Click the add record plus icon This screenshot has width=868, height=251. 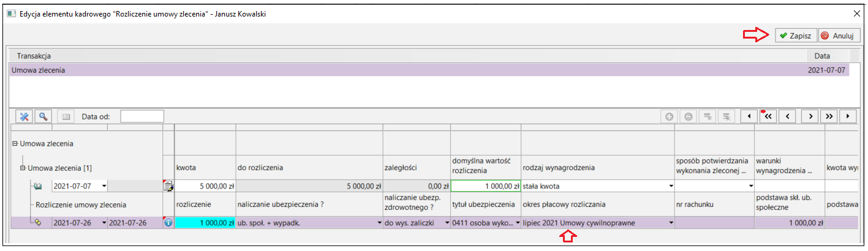pos(670,116)
